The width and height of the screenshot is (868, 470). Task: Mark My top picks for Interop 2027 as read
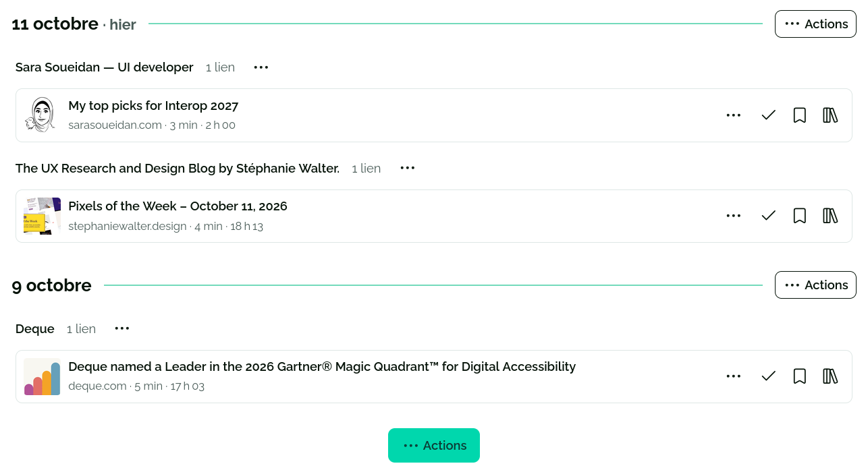coord(768,115)
